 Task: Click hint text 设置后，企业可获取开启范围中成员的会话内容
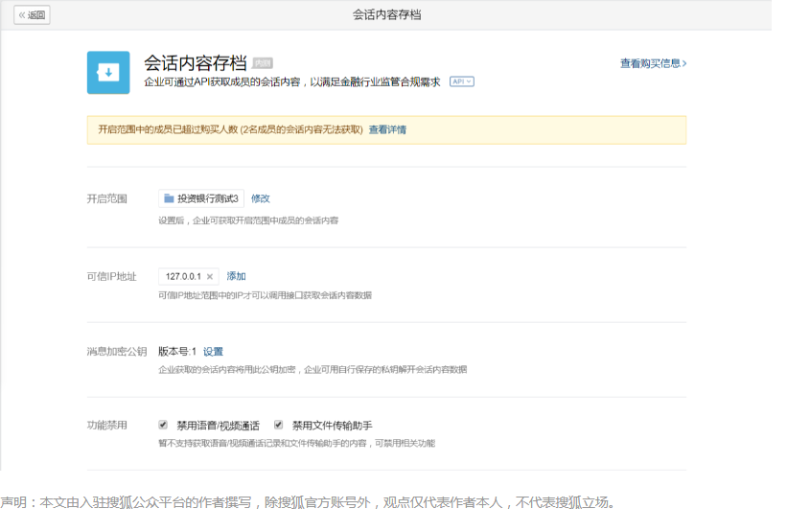click(x=248, y=220)
